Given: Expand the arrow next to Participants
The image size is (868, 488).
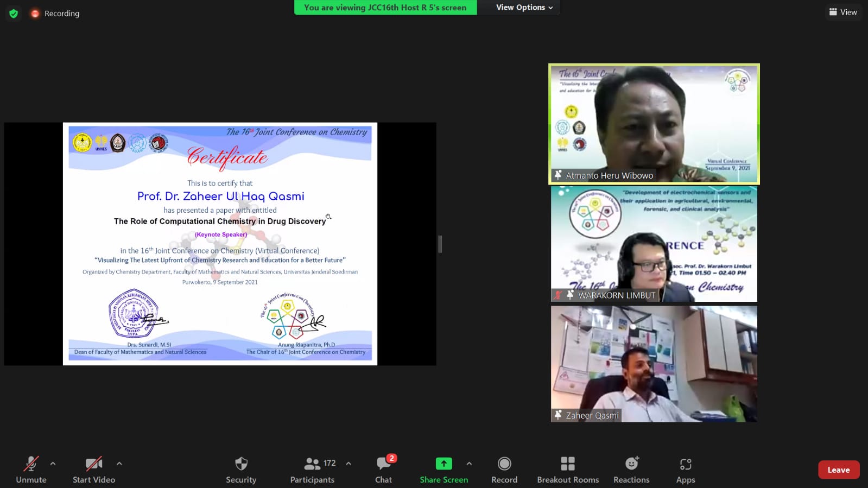Looking at the screenshot, I should pyautogui.click(x=349, y=464).
